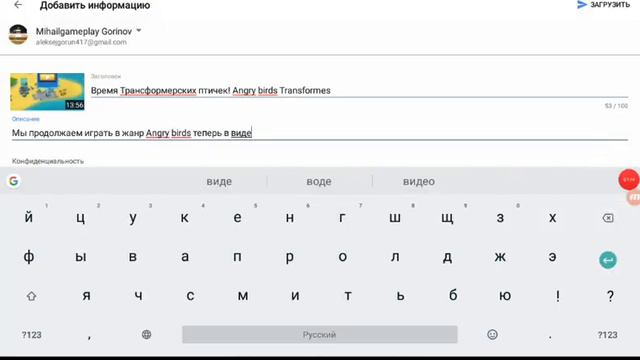Screen dimensions: 640x360
Task: Go back with the arrow icon
Action: click(18, 5)
